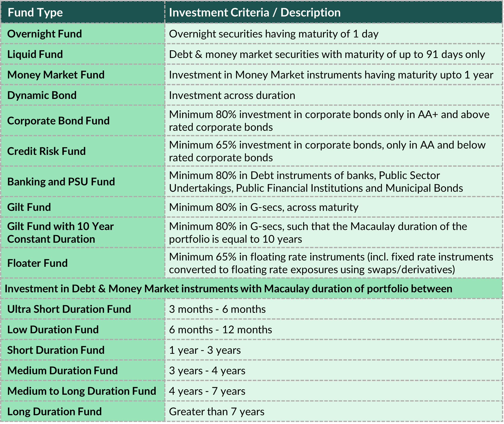
Task: Click the 'Greater than 7 years' description
Action: tap(217, 412)
